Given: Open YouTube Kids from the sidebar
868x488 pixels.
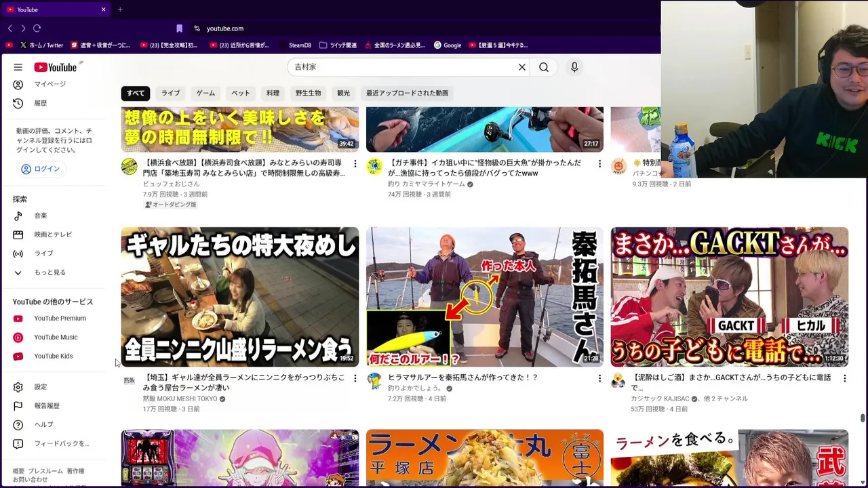Looking at the screenshot, I should (53, 357).
